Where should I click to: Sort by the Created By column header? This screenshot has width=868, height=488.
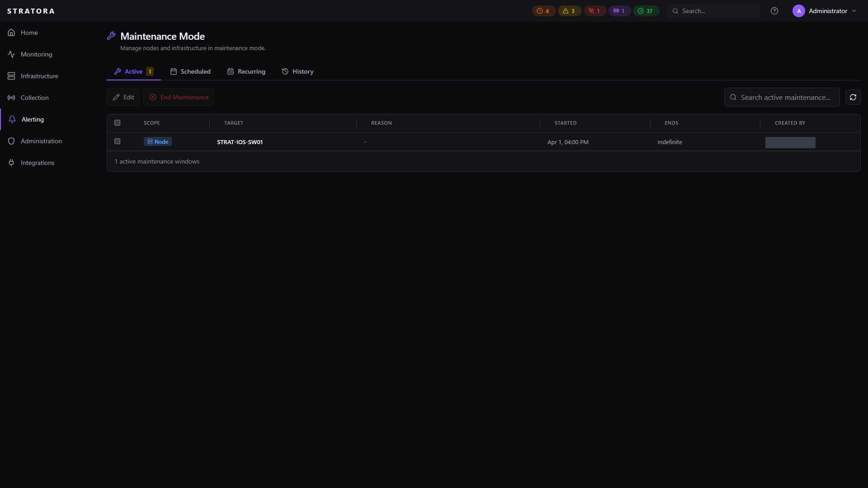point(790,123)
